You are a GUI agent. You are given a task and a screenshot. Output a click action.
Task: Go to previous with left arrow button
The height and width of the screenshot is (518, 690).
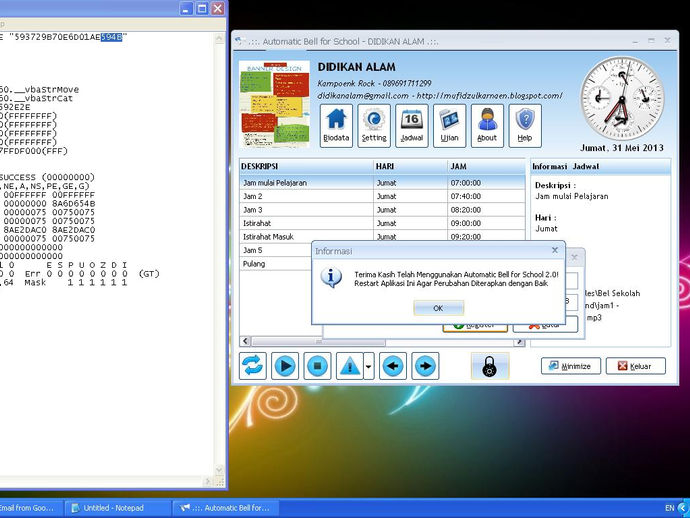(393, 366)
